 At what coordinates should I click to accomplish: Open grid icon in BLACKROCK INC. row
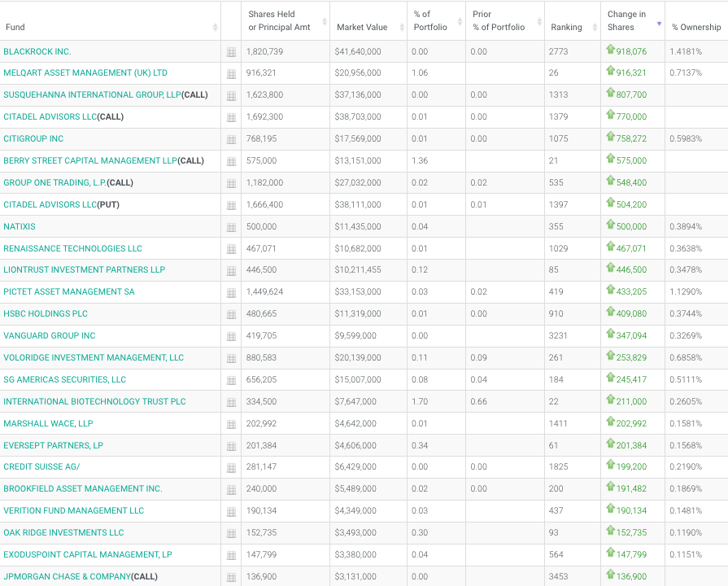231,52
